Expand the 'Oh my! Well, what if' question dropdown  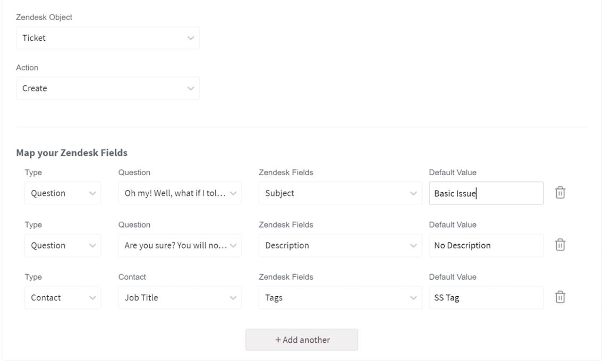(x=180, y=193)
